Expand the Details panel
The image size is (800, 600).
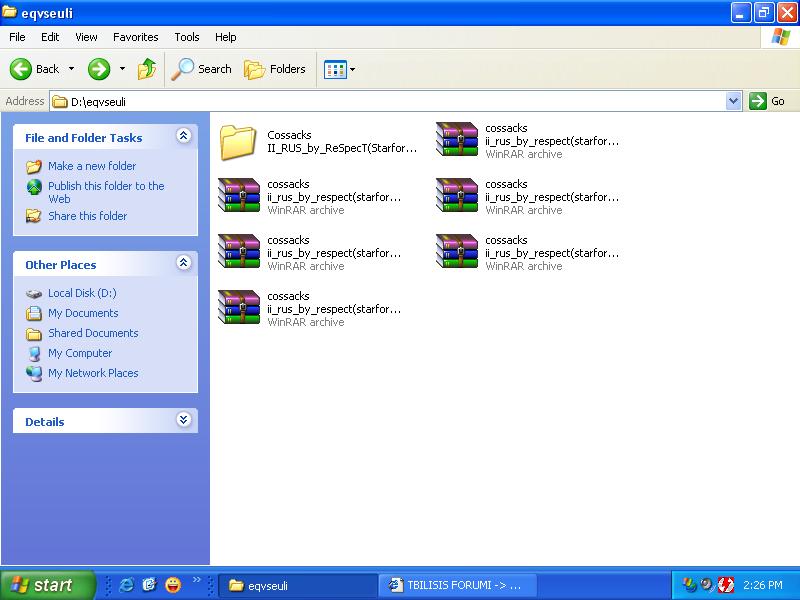click(184, 419)
